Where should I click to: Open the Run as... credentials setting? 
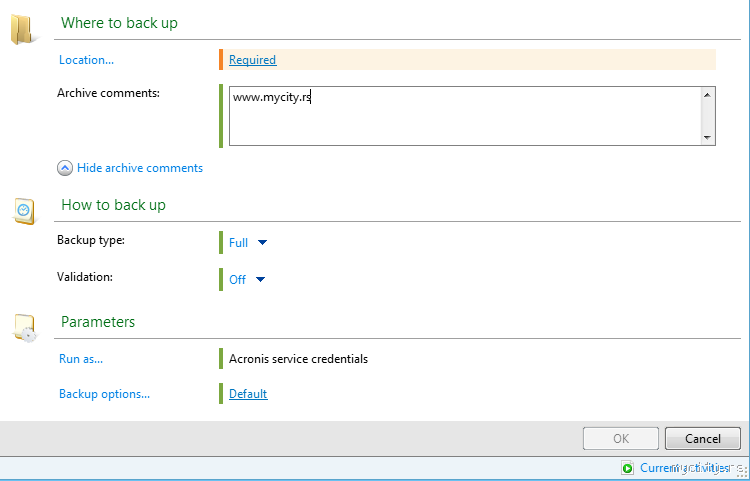coord(81,358)
